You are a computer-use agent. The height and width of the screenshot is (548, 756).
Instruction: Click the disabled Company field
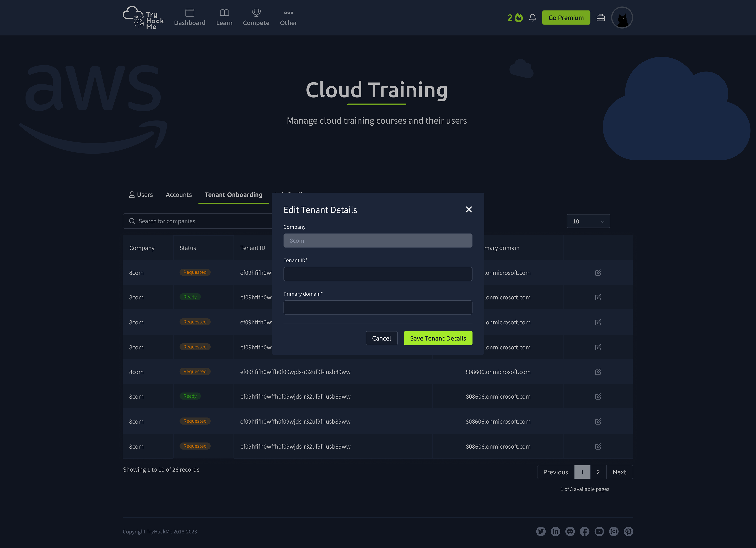pyautogui.click(x=378, y=241)
